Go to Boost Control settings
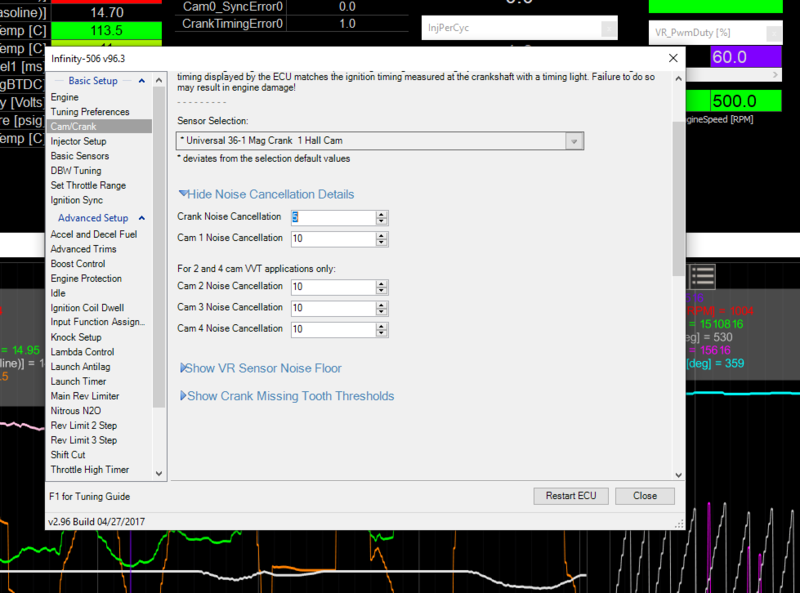Image resolution: width=800 pixels, height=593 pixels. [78, 264]
